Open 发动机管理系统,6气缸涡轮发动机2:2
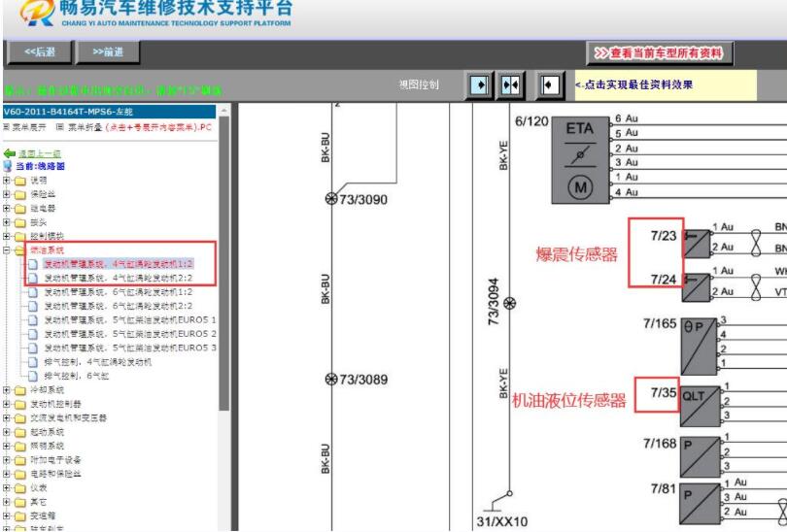 coord(118,307)
